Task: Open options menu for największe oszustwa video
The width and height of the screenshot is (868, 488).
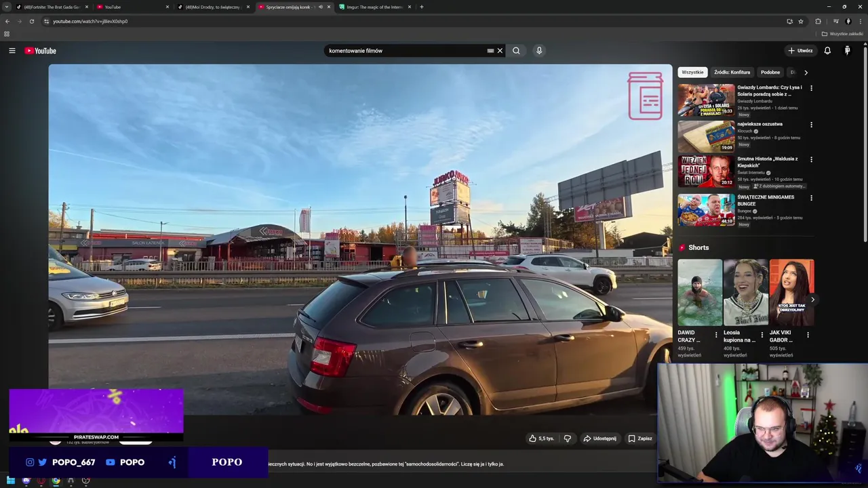Action: coord(811,125)
